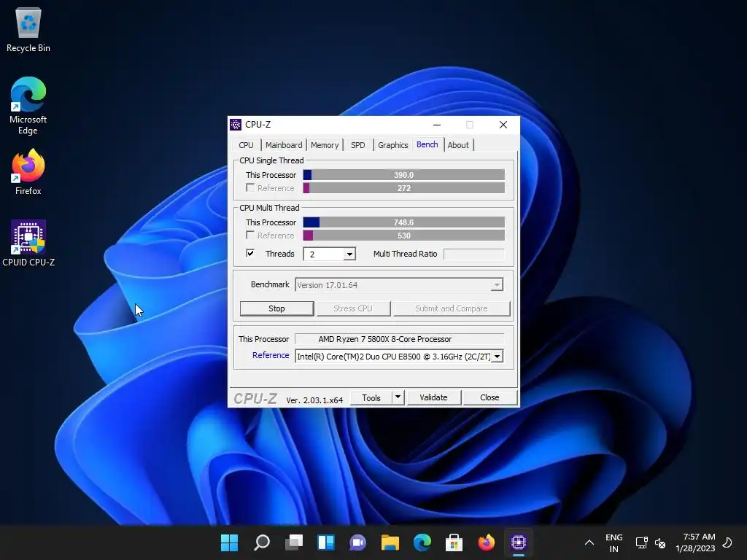The width and height of the screenshot is (747, 560).
Task: Click the Multi Thread 748.6 score bar
Action: click(403, 222)
